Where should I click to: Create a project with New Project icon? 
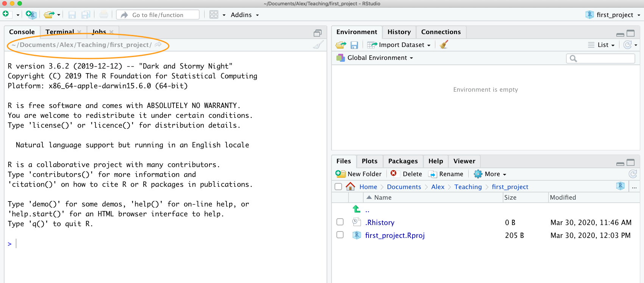tap(31, 15)
